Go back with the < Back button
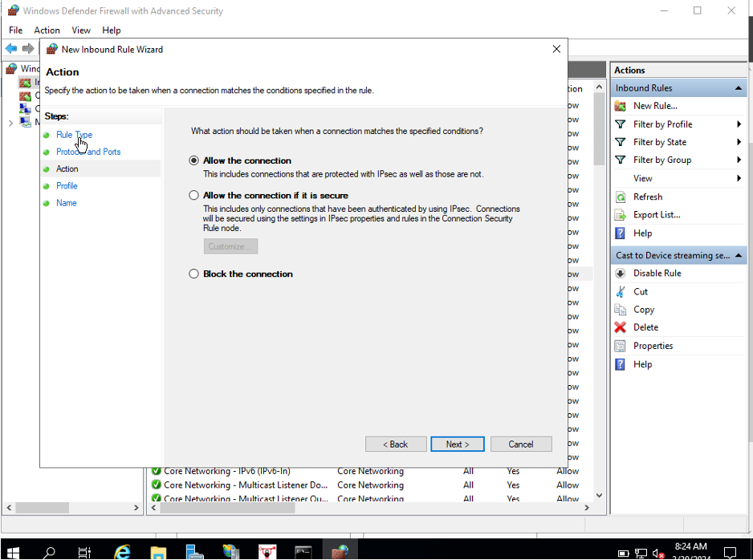This screenshot has width=753, height=560. [396, 444]
